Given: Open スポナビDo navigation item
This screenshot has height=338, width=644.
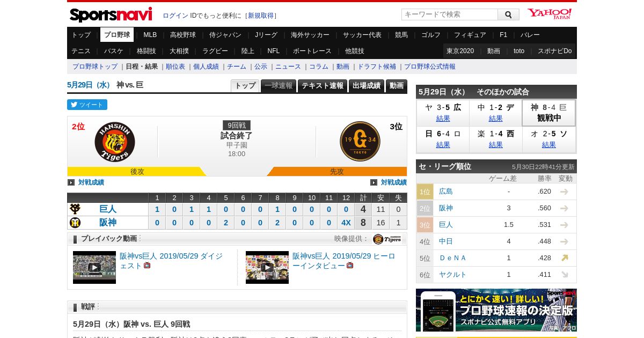Looking at the screenshot, I should (x=555, y=51).
